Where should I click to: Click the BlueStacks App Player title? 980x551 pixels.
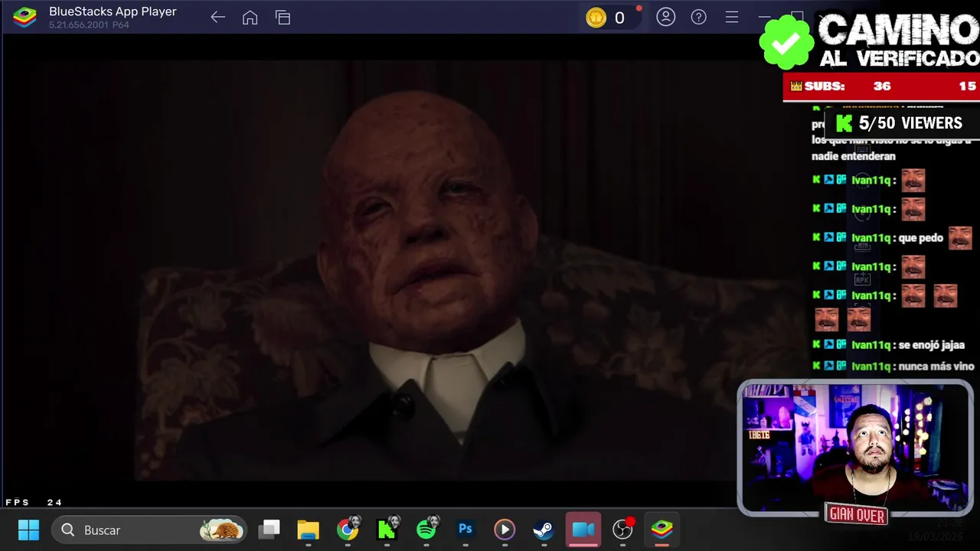tap(113, 11)
